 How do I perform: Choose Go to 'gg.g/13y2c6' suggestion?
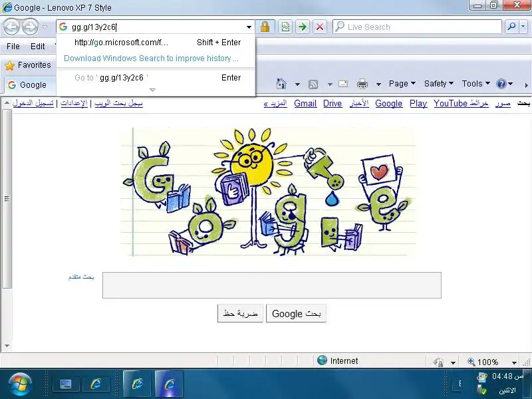156,78
